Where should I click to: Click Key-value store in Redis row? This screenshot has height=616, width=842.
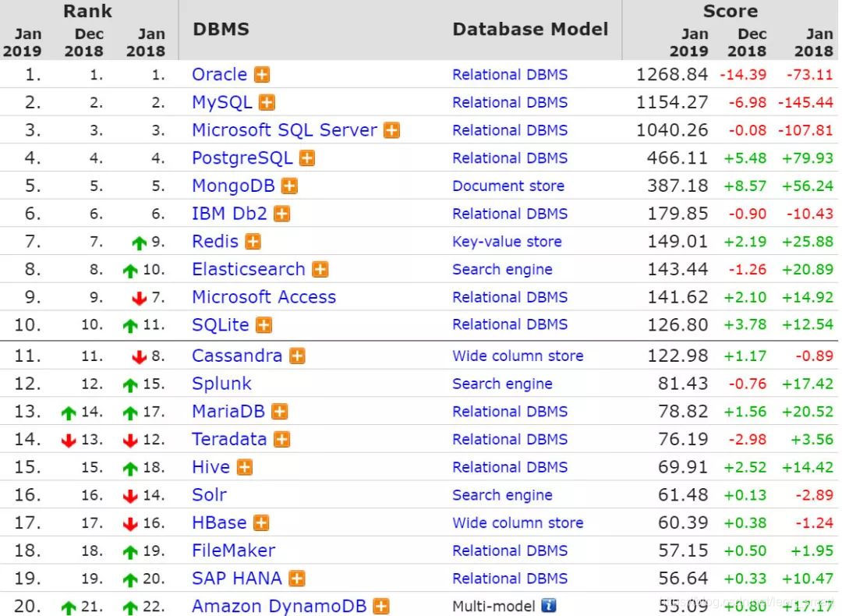click(x=507, y=242)
